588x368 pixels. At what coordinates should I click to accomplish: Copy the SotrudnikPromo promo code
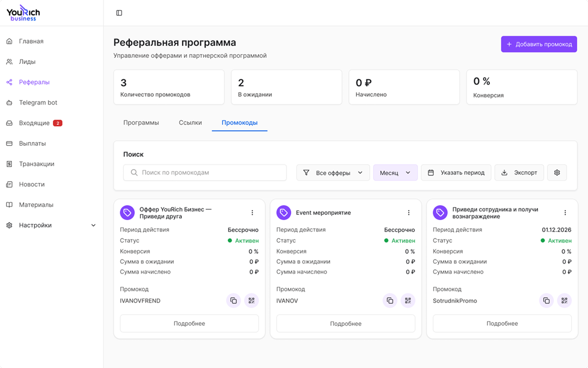click(546, 300)
